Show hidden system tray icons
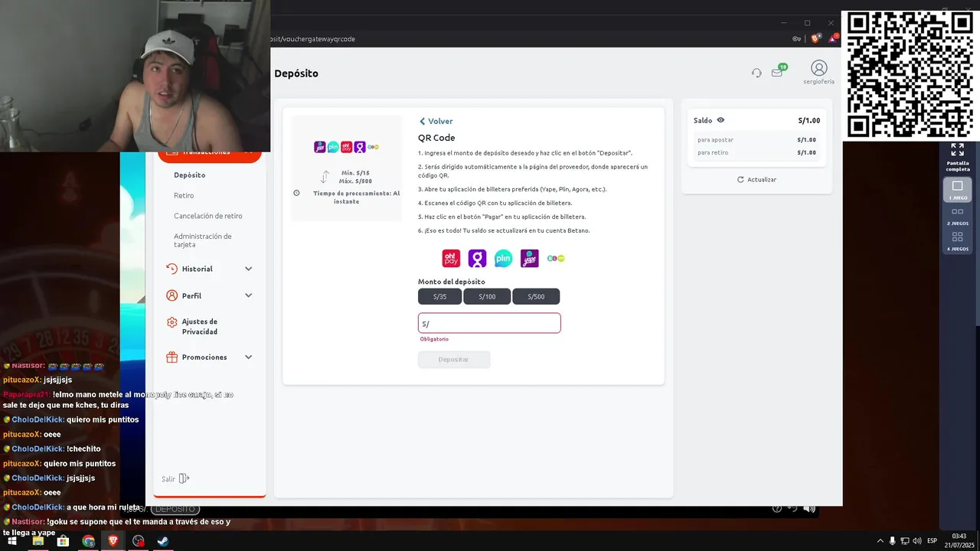This screenshot has width=980, height=551. click(880, 541)
